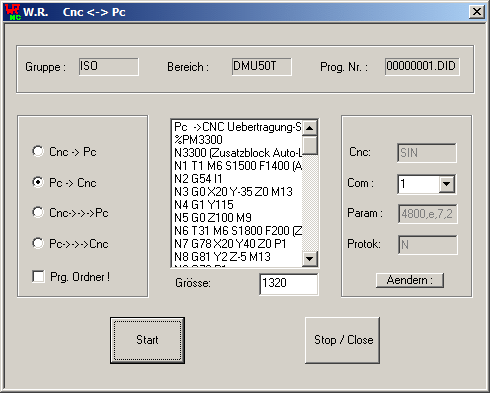Click the Aendern : button

410,280
